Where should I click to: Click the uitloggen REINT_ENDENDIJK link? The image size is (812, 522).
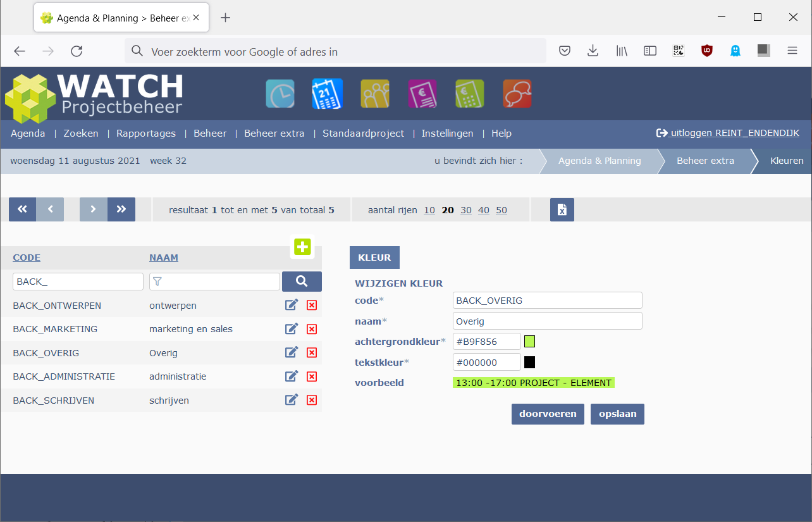pyautogui.click(x=728, y=133)
